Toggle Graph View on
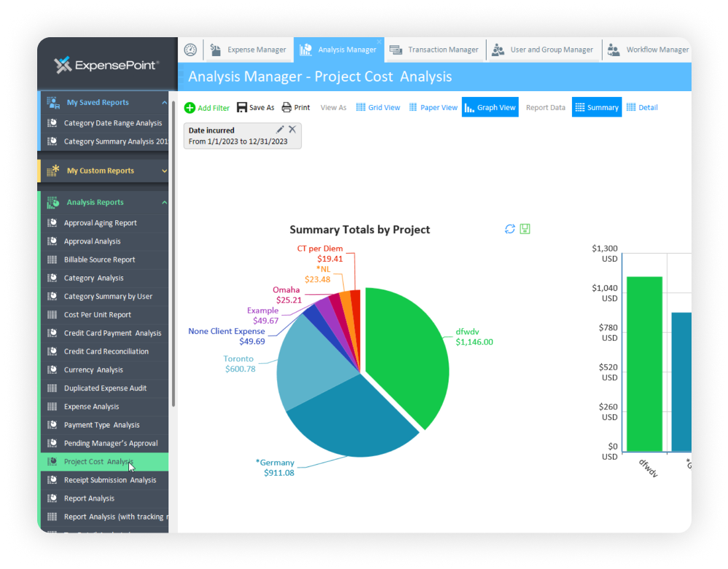 pyautogui.click(x=489, y=107)
